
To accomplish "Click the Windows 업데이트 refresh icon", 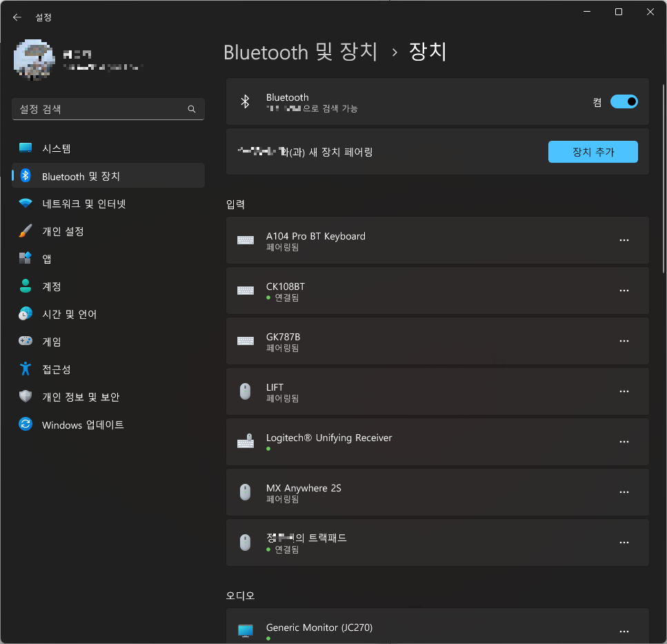I will (26, 424).
